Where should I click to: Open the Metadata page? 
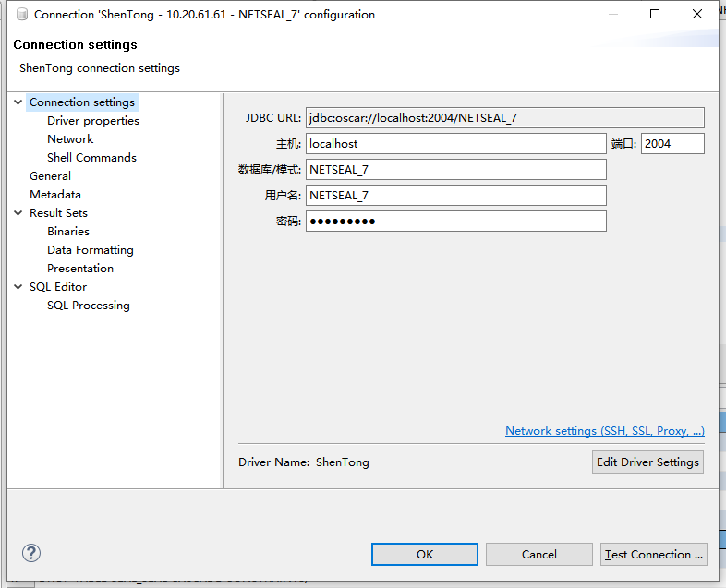[x=55, y=195]
